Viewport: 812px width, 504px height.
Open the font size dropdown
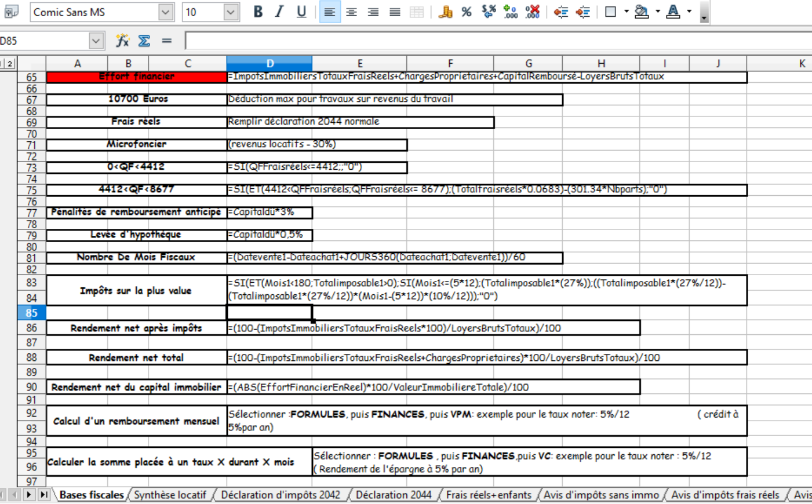coord(231,12)
